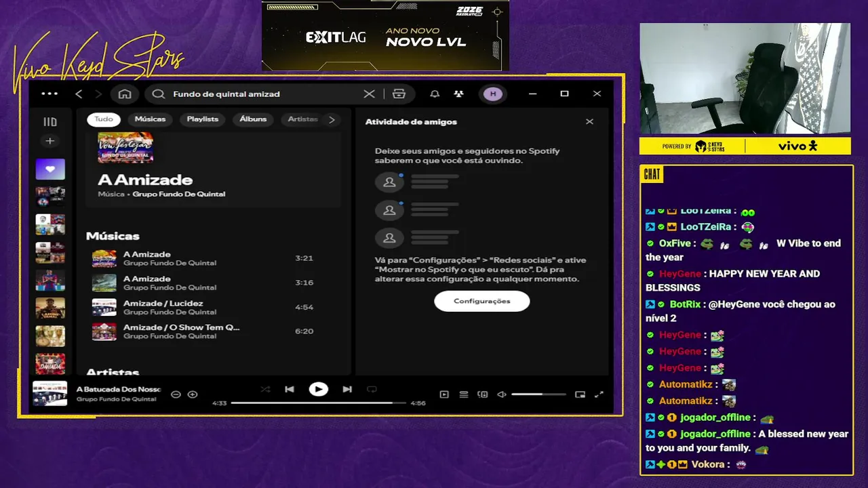Click the Configurações button

(x=482, y=301)
